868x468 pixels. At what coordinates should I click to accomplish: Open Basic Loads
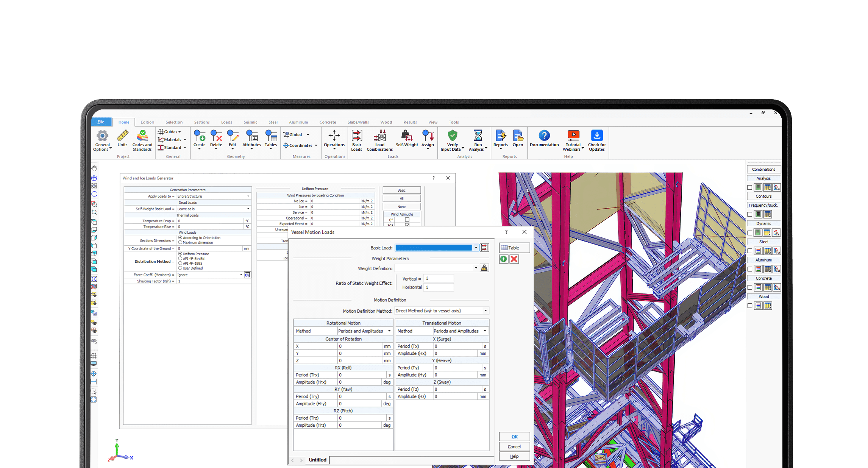point(356,140)
